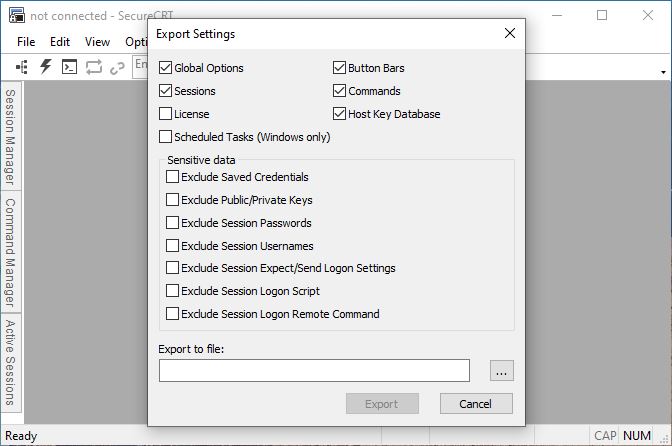Open Connect in Tab terminal icon
The image size is (672, 446).
click(69, 67)
